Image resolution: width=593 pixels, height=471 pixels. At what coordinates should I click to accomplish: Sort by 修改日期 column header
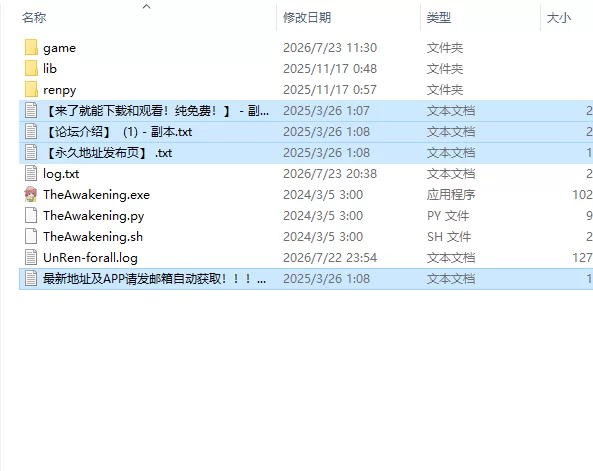coord(307,17)
